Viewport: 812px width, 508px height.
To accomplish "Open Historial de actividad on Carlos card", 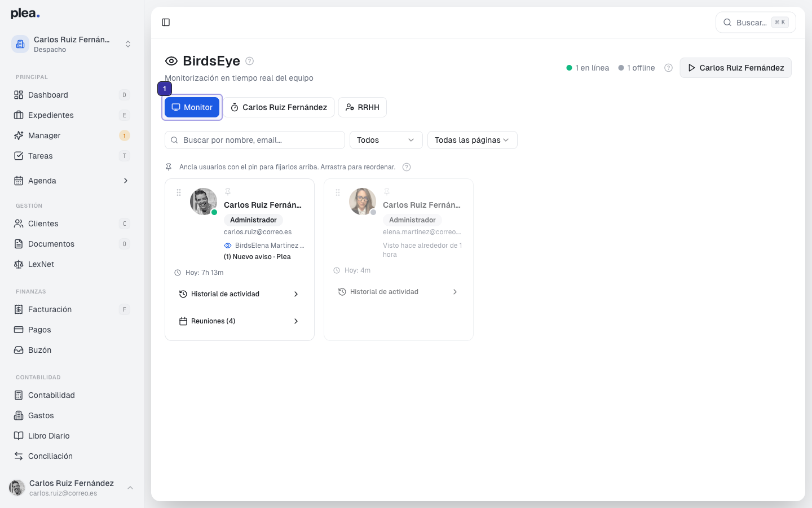I will [x=240, y=294].
